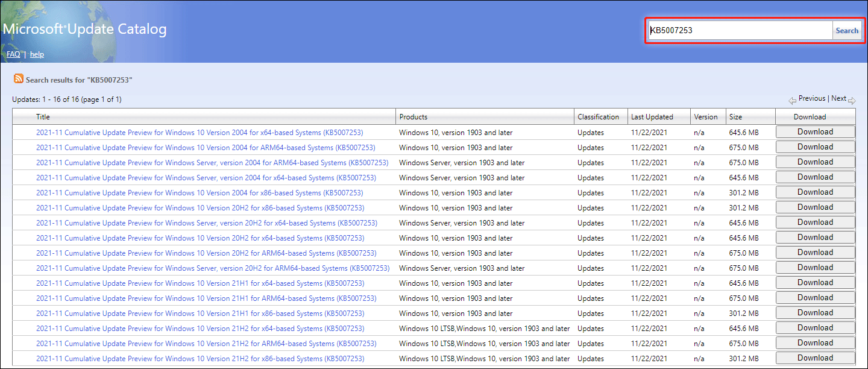The width and height of the screenshot is (868, 369).
Task: Open Windows 10 Version 21H1 x86-based update link
Action: (x=200, y=314)
